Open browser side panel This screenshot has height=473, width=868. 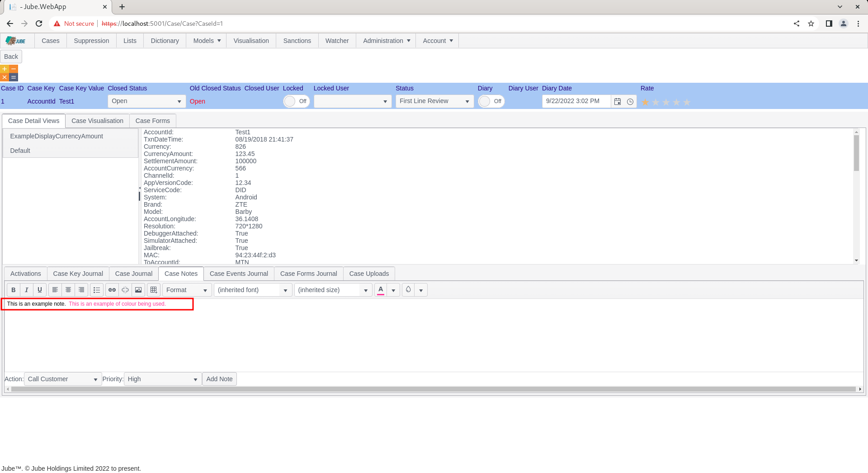point(829,24)
